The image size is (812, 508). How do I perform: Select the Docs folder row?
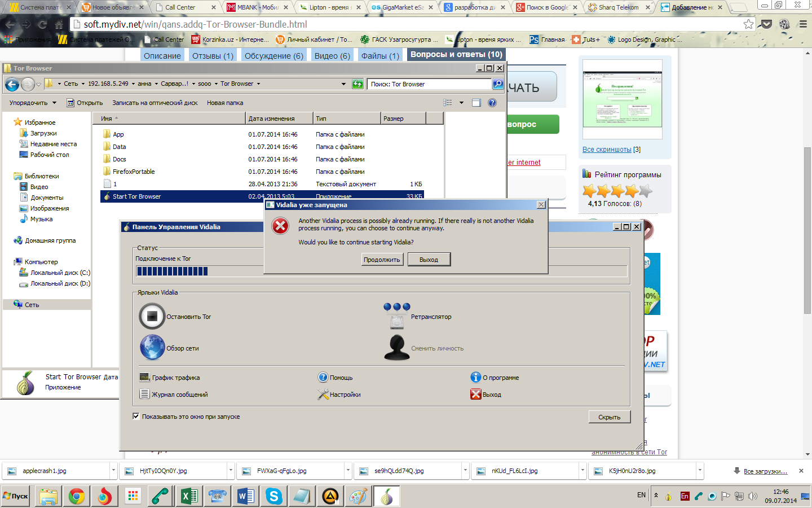tap(262, 159)
